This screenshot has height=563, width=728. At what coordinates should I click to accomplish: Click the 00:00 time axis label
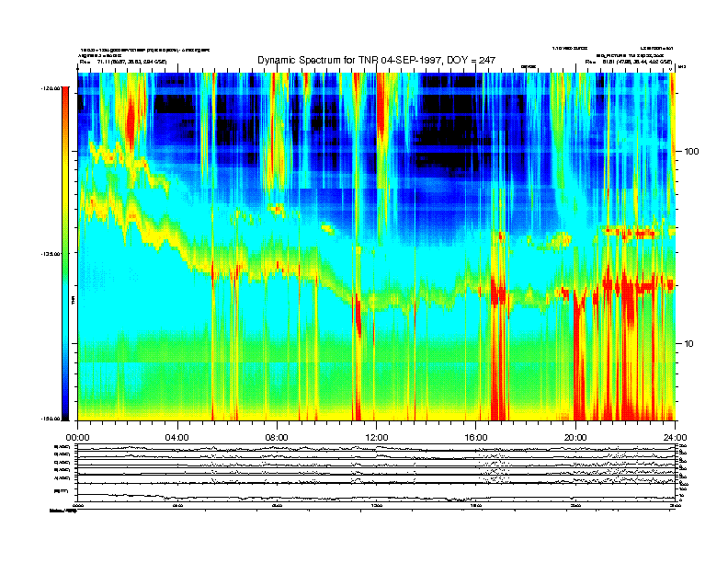77,438
